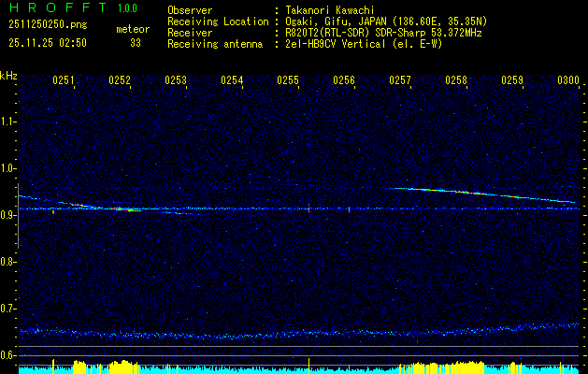This screenshot has height=374, width=588.
Task: Click the 25.11.25 02:50 timestamp
Action: [x=47, y=42]
